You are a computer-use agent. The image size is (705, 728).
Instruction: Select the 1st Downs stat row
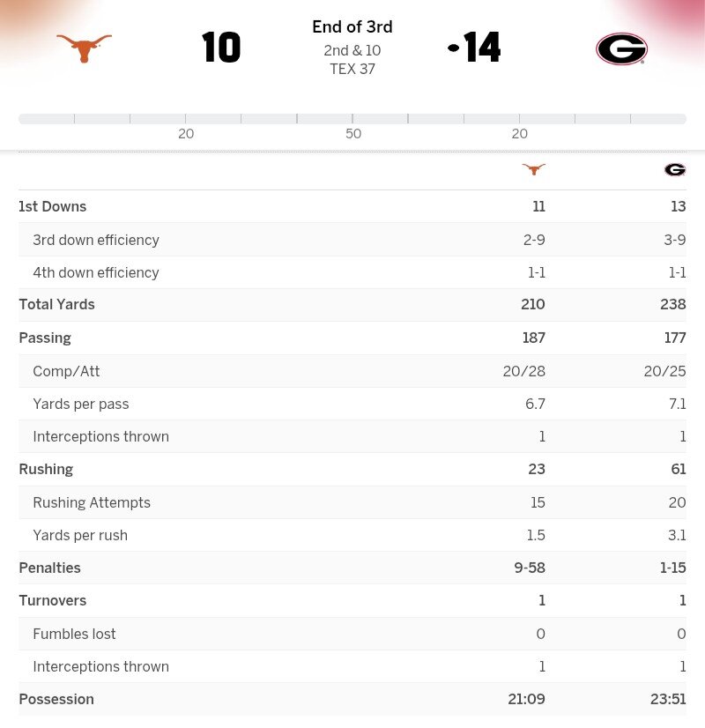(x=53, y=206)
